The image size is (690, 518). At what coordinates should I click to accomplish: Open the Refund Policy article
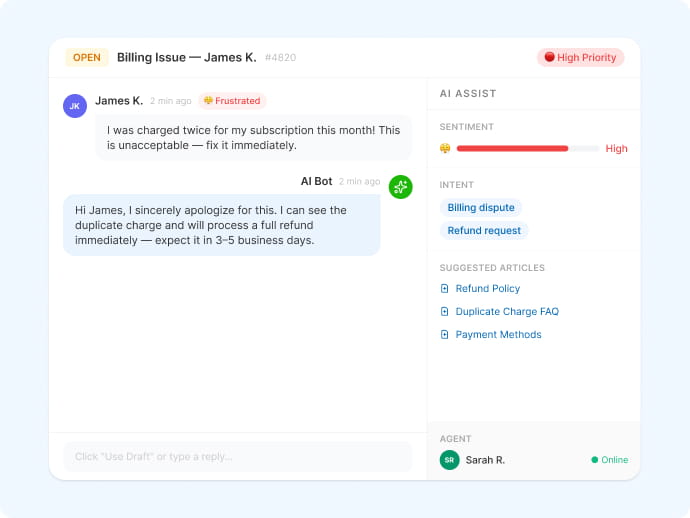(x=488, y=289)
